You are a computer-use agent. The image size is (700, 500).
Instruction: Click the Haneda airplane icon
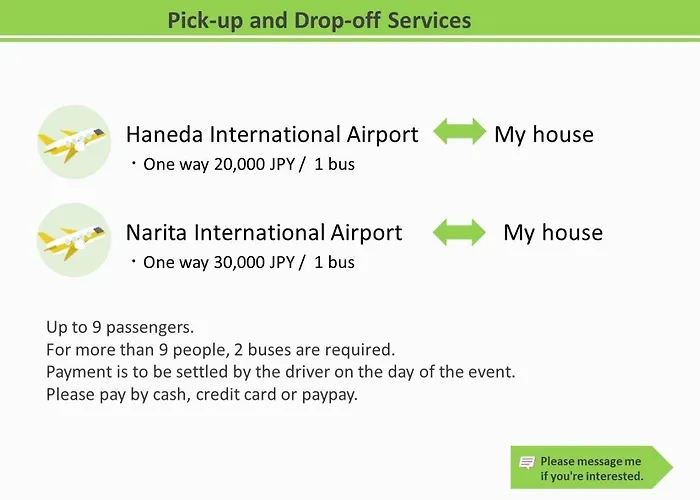(x=74, y=142)
